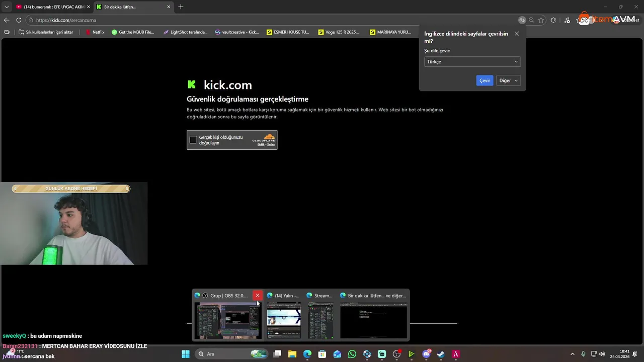Select the 'Grup | OBS 32.0...' window thumbnail
The width and height of the screenshot is (644, 362).
228,320
